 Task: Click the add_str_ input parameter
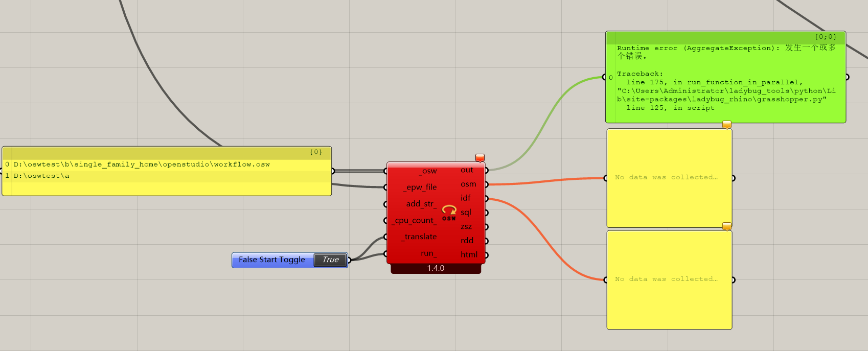421,204
